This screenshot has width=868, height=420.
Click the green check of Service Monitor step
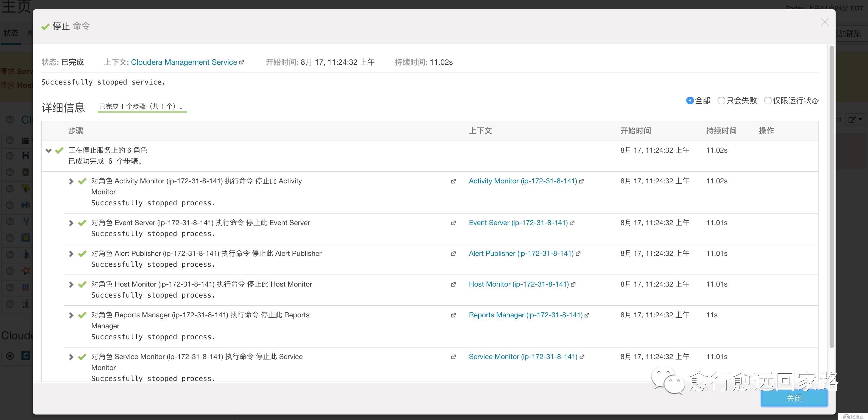[x=82, y=357]
